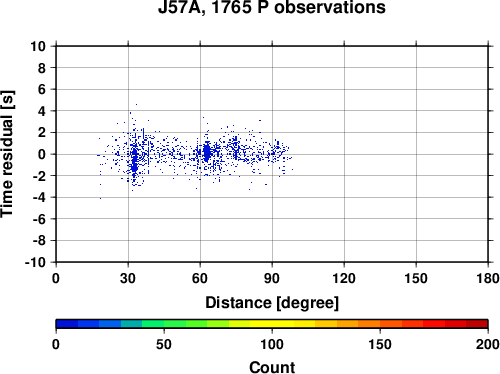Click the colorbar tick label '100'
This screenshot has height=374, width=500.
(x=272, y=344)
